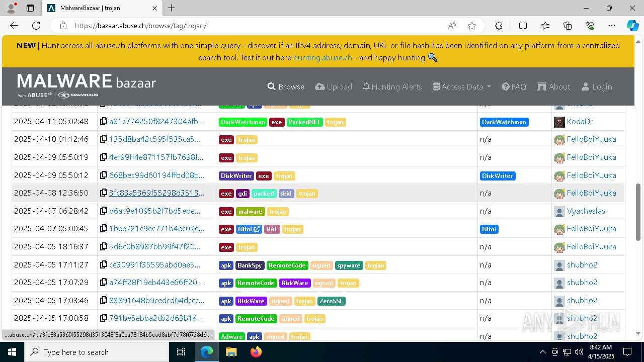
Task: Add this page to favorites
Action: pos(472,26)
